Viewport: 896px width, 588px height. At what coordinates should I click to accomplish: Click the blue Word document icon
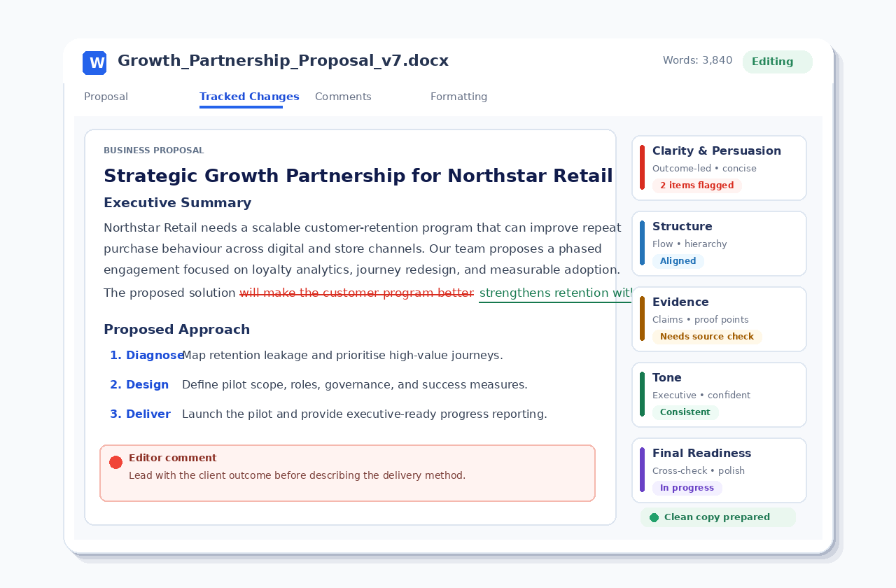[94, 63]
